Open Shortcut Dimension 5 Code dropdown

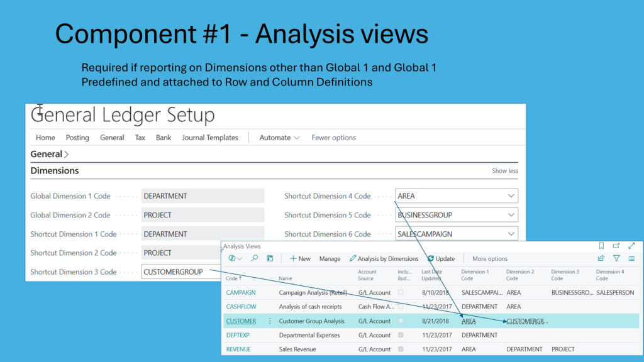pos(511,215)
